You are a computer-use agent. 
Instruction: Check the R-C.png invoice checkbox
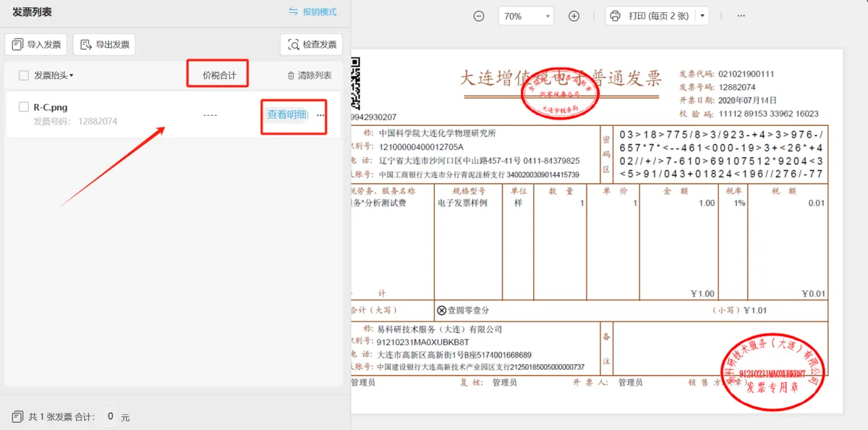(x=24, y=107)
